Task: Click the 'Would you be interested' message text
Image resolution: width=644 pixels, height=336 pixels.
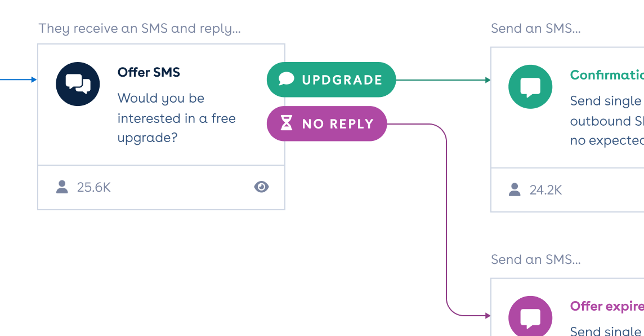Action: 176,118
